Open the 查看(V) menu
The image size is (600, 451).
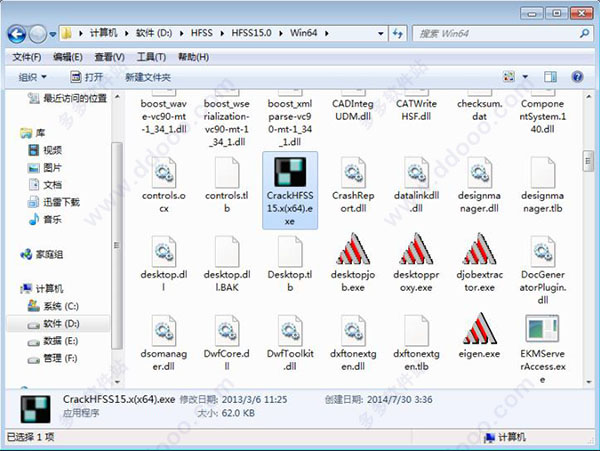point(109,57)
